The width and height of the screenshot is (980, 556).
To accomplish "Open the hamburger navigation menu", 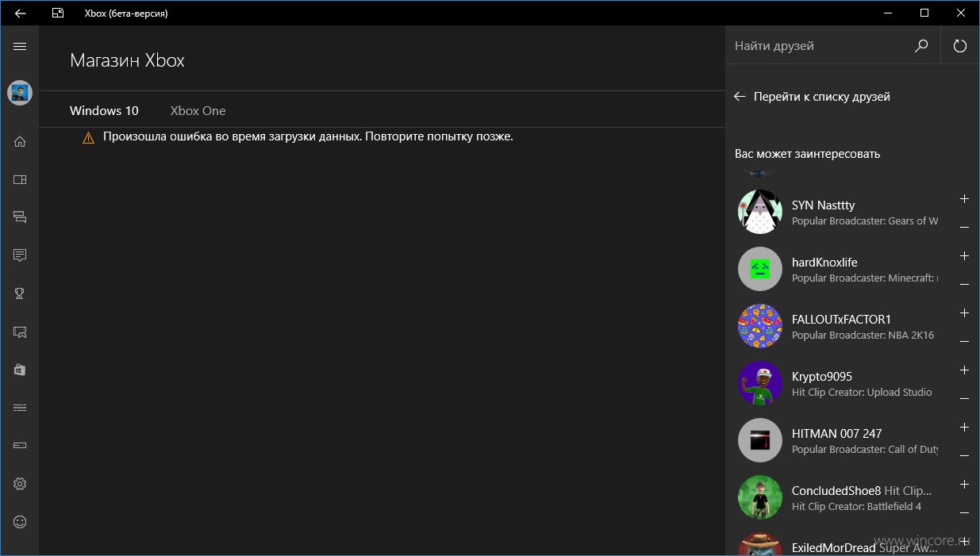I will point(20,46).
